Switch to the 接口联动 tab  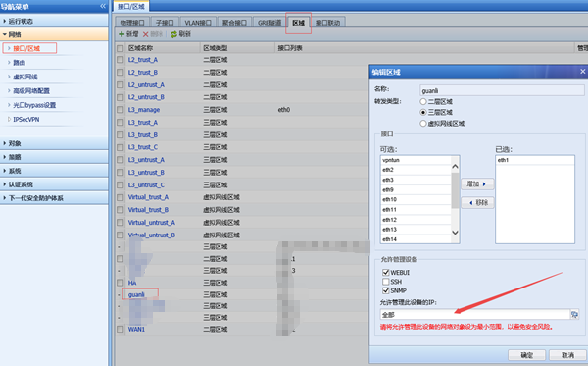327,23
